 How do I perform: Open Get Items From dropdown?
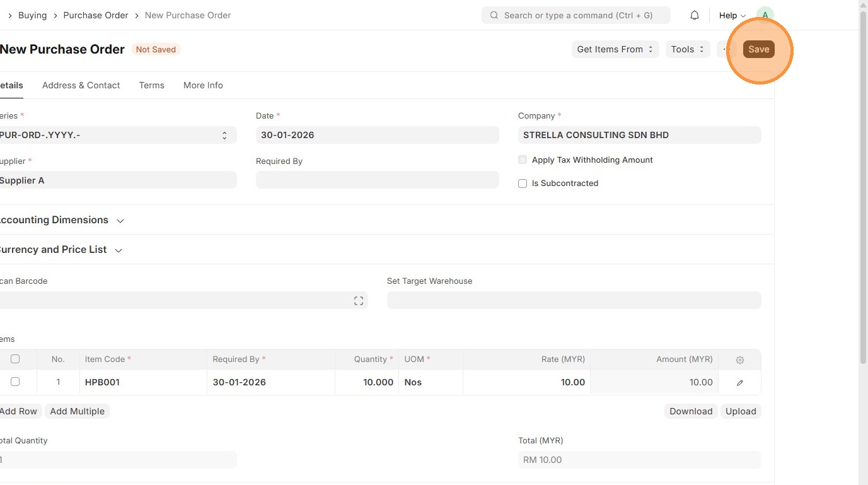click(615, 49)
